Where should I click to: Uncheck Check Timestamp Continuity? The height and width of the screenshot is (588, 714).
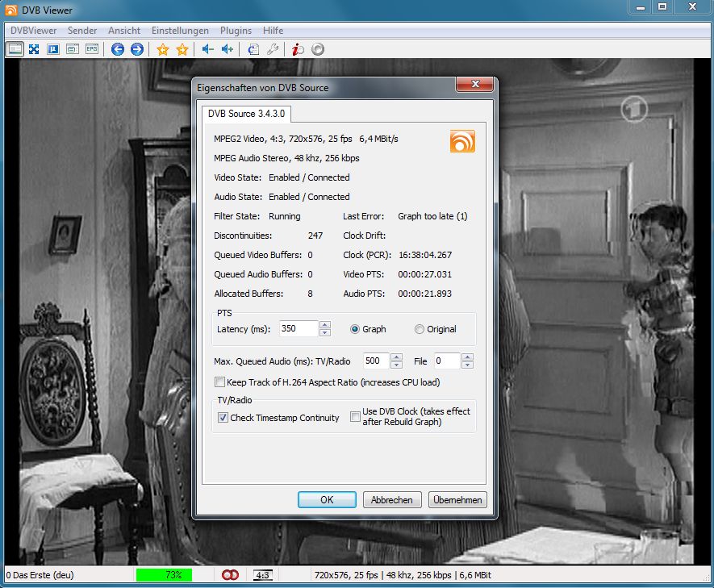[223, 417]
